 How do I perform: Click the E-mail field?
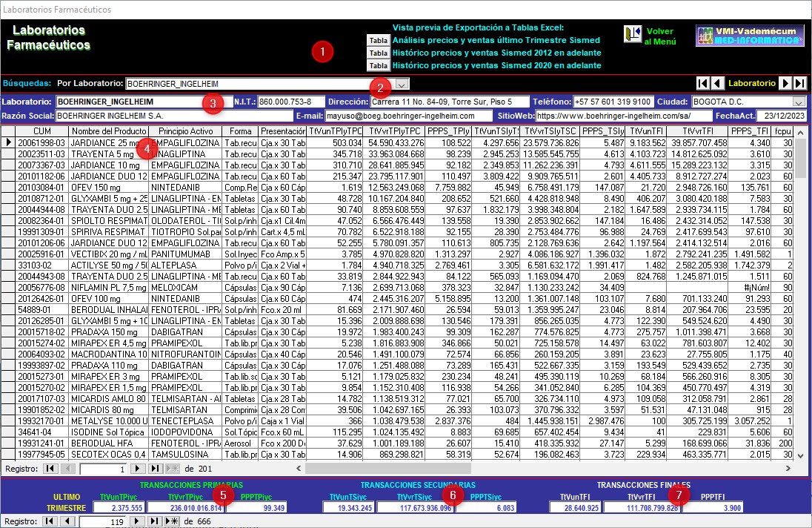(408, 116)
